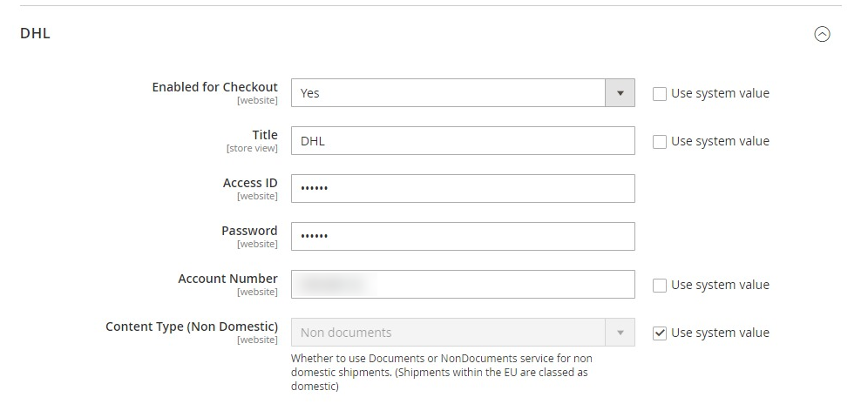Open the Enabled for Checkout dropdown
Screen dimensions: 868x404
(x=463, y=93)
